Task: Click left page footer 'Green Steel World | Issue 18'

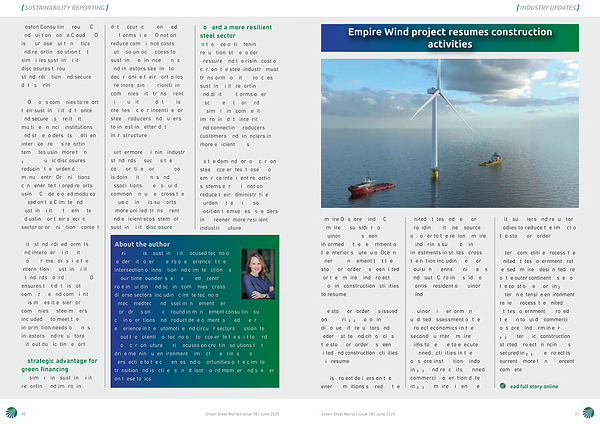Action: click(x=242, y=414)
